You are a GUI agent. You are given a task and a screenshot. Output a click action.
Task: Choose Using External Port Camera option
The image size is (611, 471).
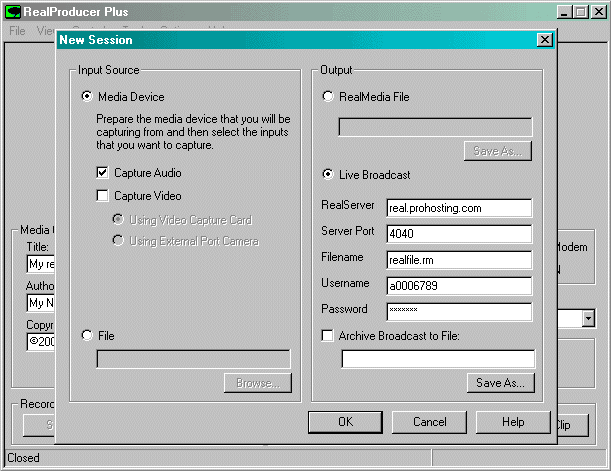pyautogui.click(x=118, y=240)
